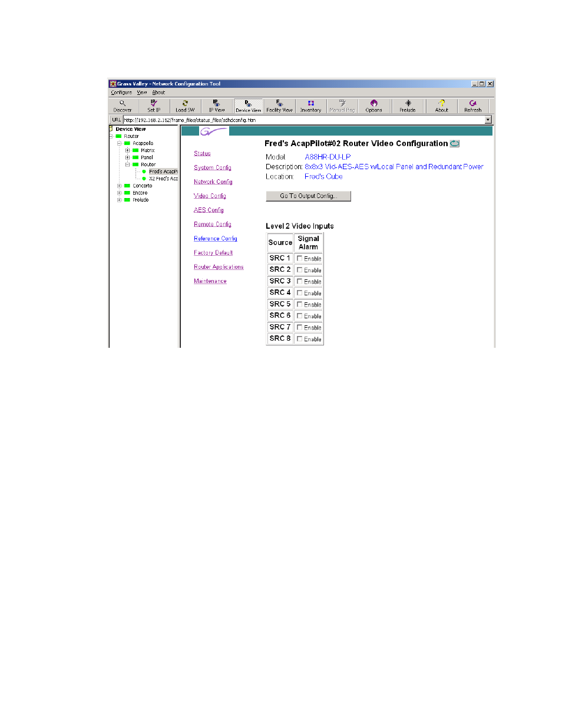Enable Signal Alarm for SRC 6
The image size is (562, 728).
300,316
